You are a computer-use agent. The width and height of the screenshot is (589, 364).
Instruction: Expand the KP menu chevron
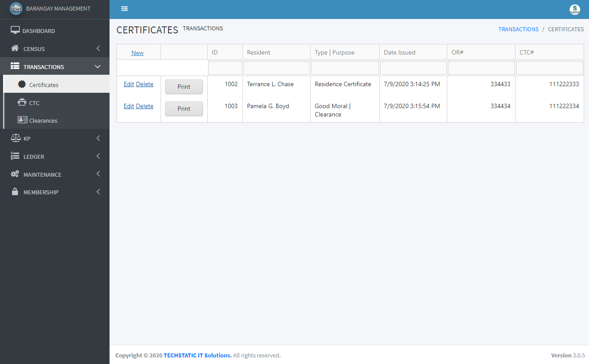[98, 138]
